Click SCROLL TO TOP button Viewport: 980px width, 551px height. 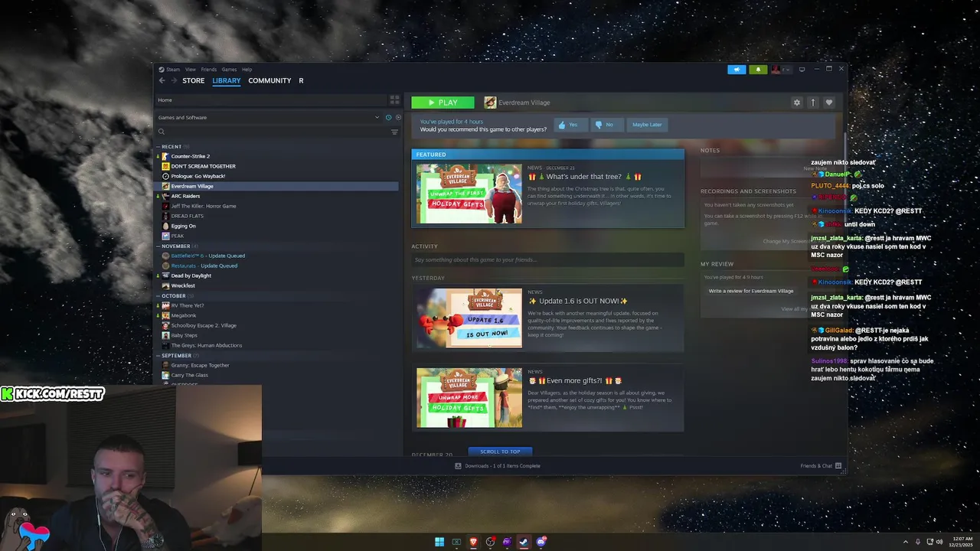tap(500, 452)
